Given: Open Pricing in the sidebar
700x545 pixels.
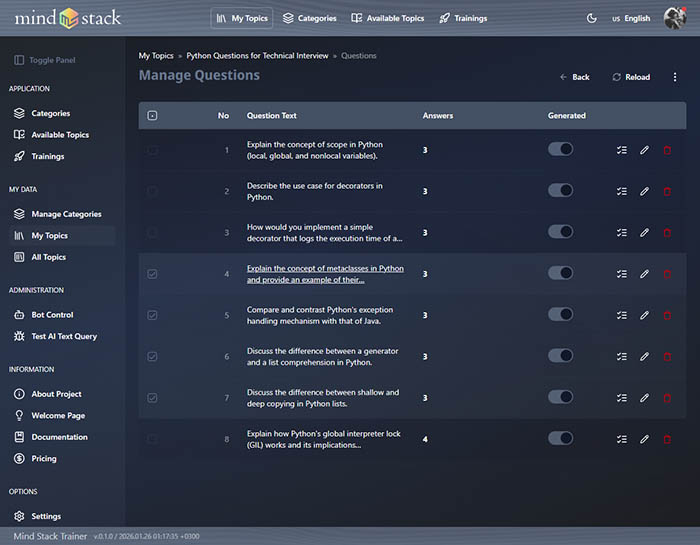Looking at the screenshot, I should tap(62, 458).
